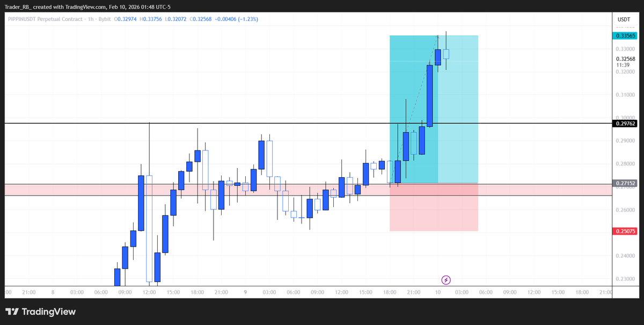Click the PIPPINUSDT Perpetual Contract title
Image resolution: width=644 pixels, height=325 pixels.
[47, 19]
